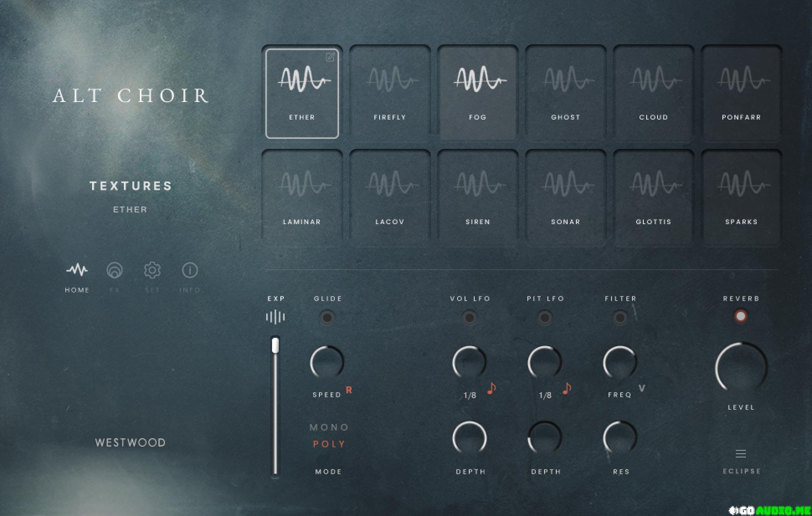Open the Info page icon

click(190, 271)
